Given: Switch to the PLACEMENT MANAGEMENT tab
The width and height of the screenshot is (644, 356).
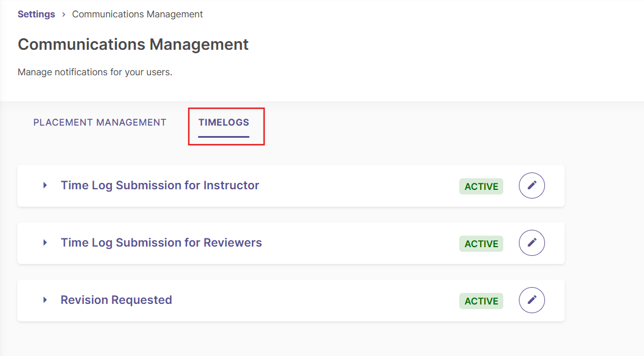Looking at the screenshot, I should tap(100, 122).
